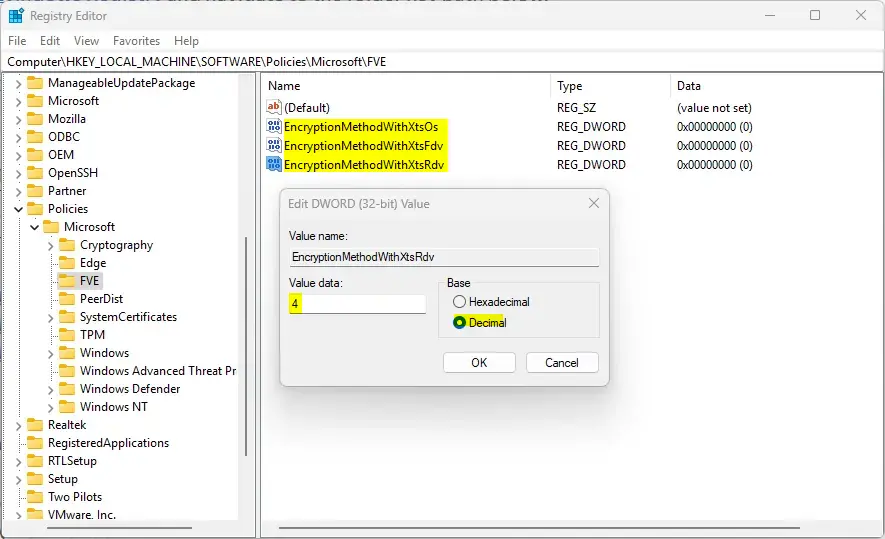The height and width of the screenshot is (539, 885).
Task: Select the top-level Microsoft tree item
Action: (x=73, y=101)
